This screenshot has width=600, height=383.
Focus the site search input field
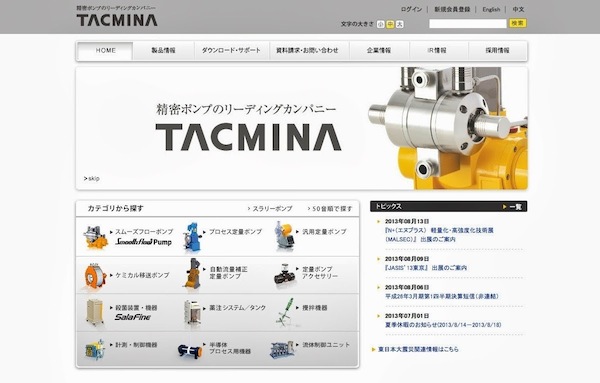(468, 24)
